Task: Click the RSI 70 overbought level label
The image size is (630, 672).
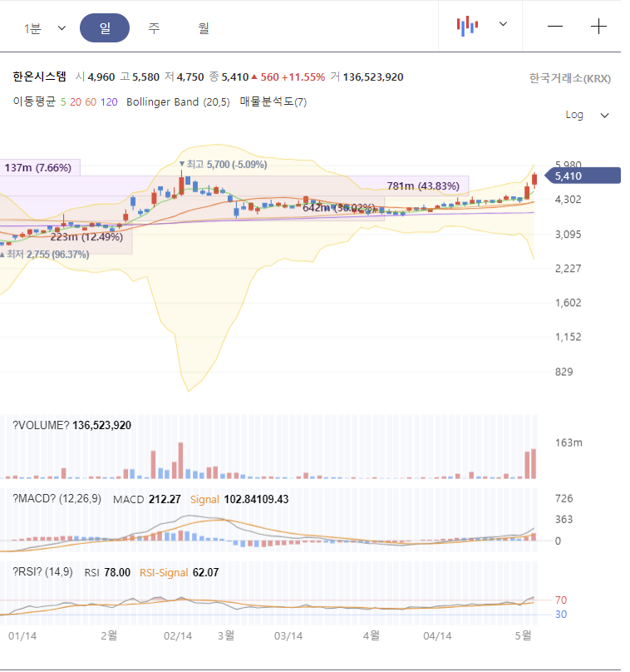Action: click(x=561, y=600)
